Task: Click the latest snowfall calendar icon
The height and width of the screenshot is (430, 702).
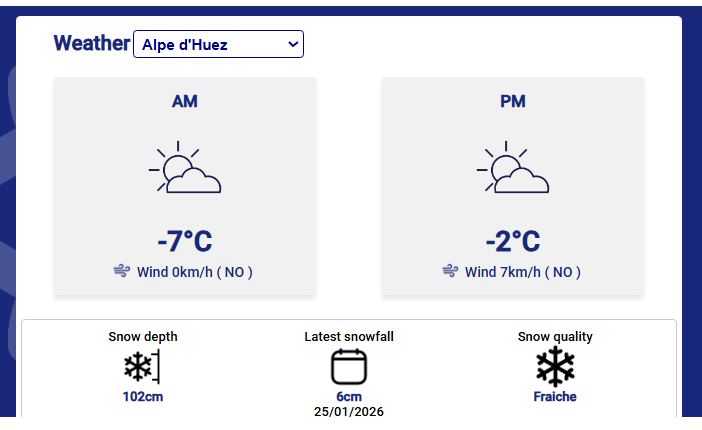Action: click(349, 367)
